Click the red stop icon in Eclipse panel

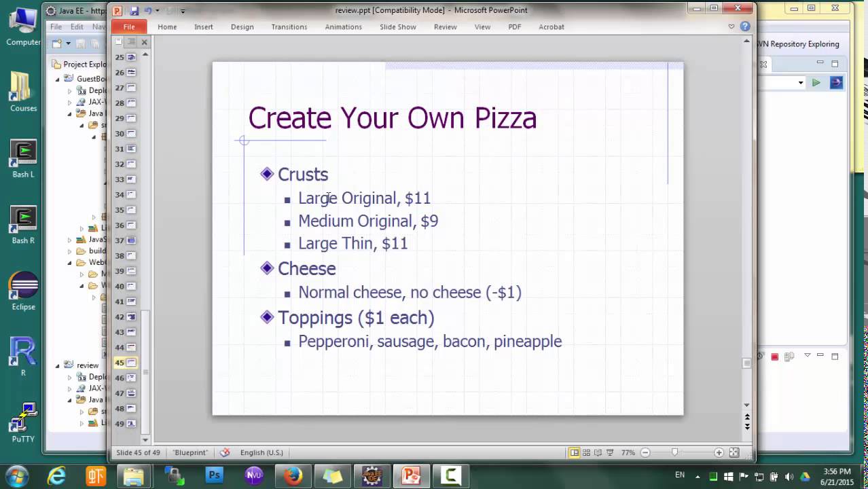point(774,357)
